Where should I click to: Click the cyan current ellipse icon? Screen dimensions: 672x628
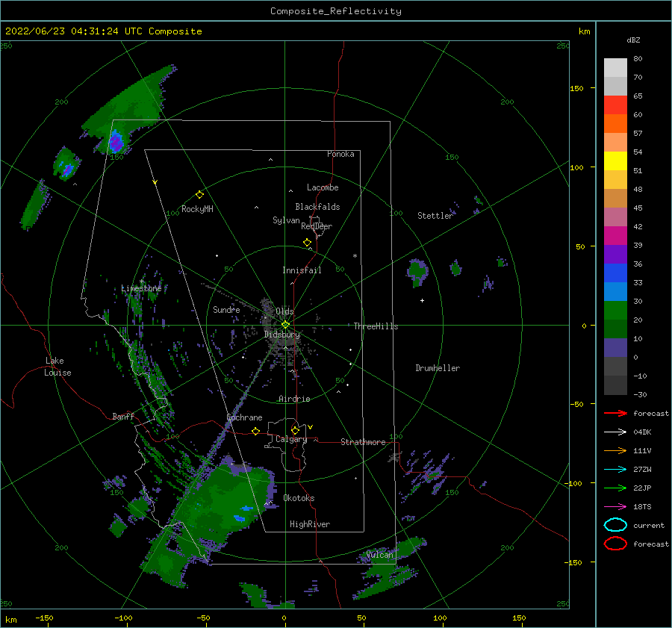[x=615, y=525]
